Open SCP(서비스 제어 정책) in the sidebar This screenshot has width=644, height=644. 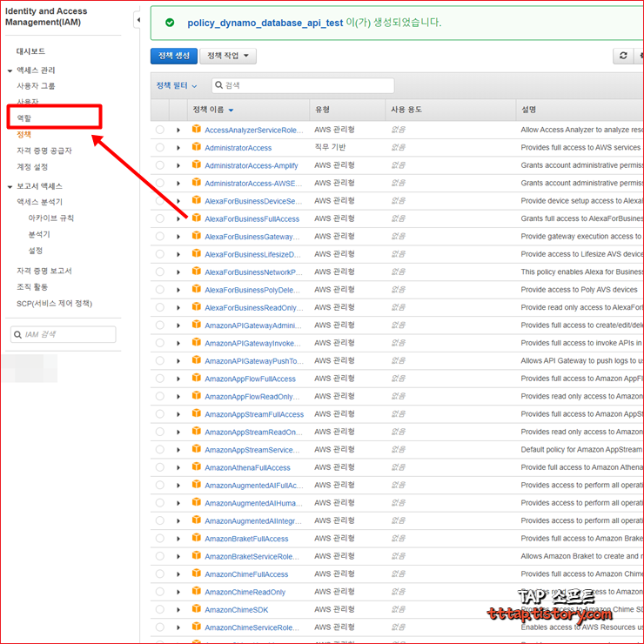pos(54,304)
